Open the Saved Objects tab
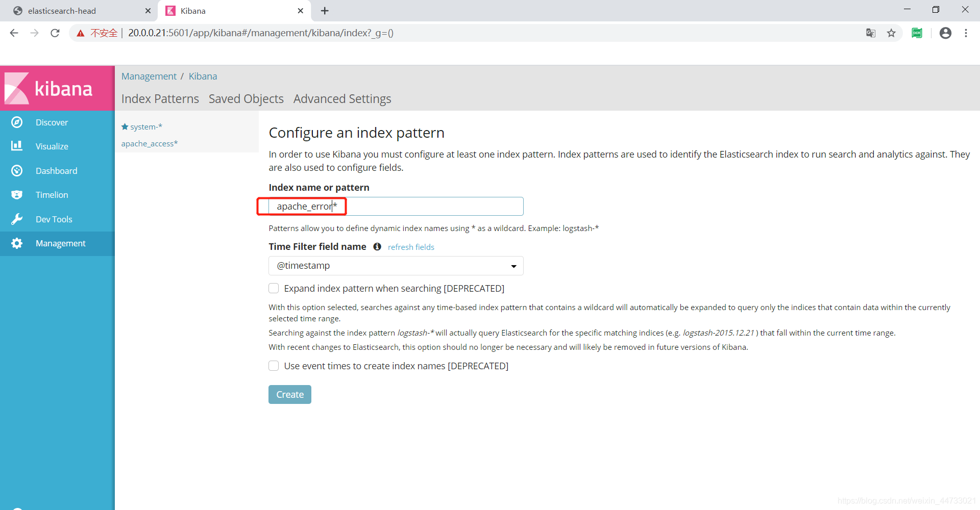This screenshot has height=510, width=980. click(x=246, y=99)
